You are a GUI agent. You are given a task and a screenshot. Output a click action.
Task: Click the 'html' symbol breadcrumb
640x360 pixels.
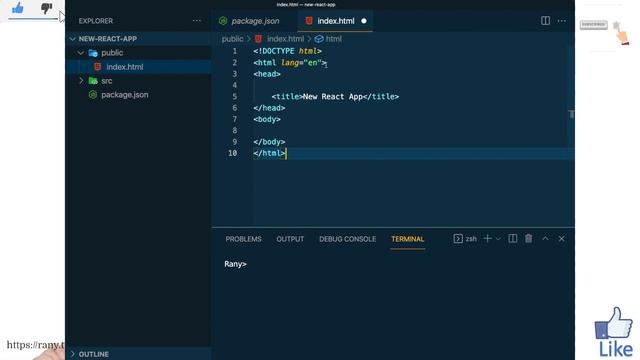(x=333, y=39)
